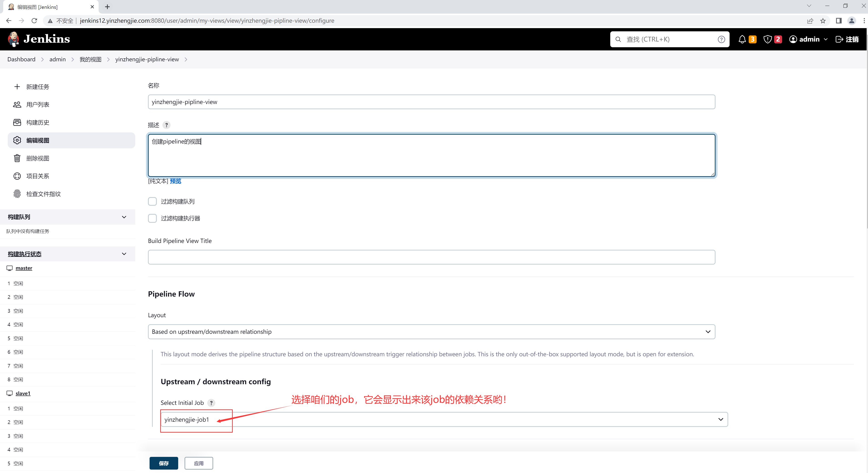Click the browser bookmark star icon
The image size is (868, 473).
823,21
